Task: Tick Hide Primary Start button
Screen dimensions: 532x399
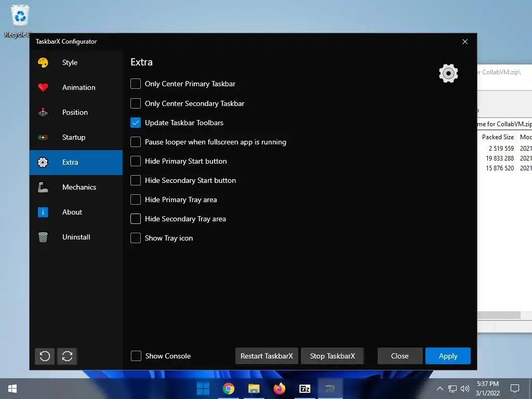Action: pos(136,161)
